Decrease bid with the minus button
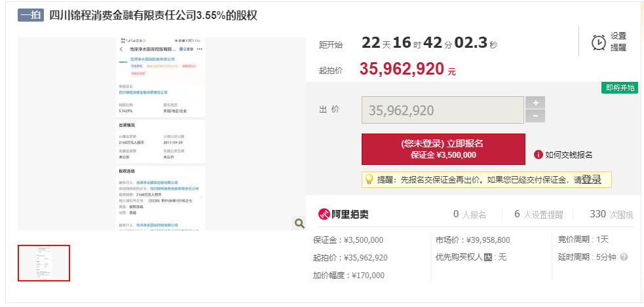Viewport: 644px width, 307px height. 535,116
